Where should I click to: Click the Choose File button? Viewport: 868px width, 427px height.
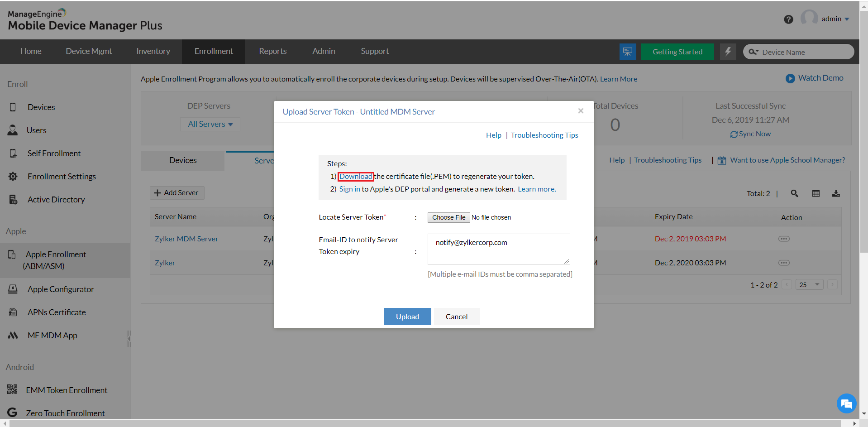pos(448,217)
